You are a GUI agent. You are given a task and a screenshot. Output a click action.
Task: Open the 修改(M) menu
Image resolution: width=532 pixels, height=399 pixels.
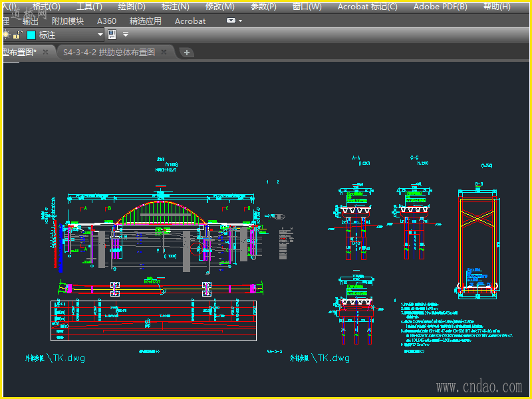tap(219, 7)
